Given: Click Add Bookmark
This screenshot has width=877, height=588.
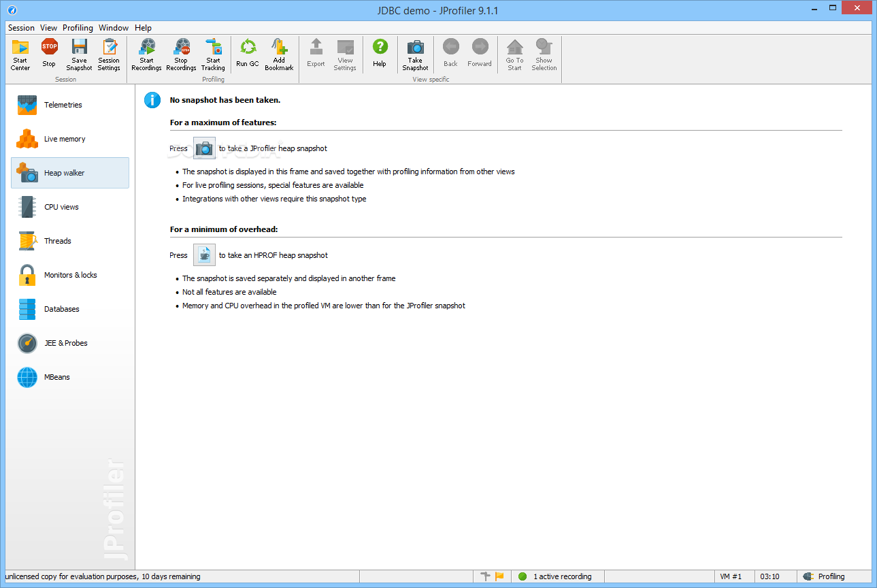Looking at the screenshot, I should (279, 55).
